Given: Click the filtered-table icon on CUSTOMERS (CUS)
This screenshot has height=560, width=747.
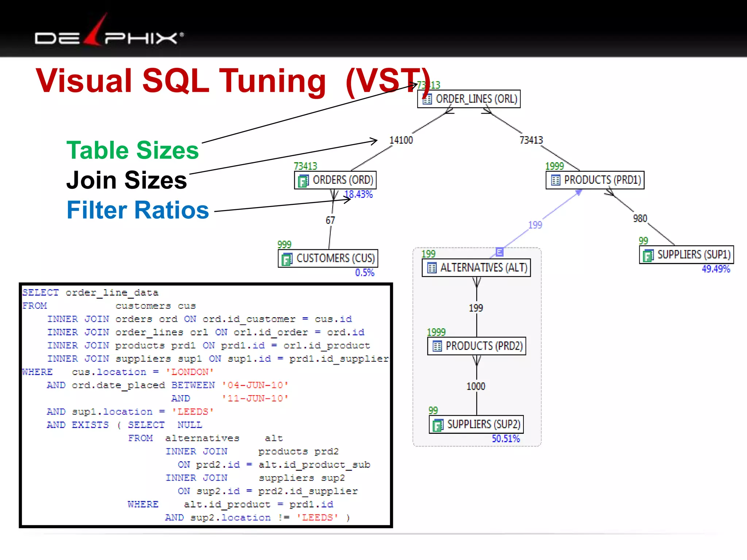Looking at the screenshot, I should tap(287, 259).
